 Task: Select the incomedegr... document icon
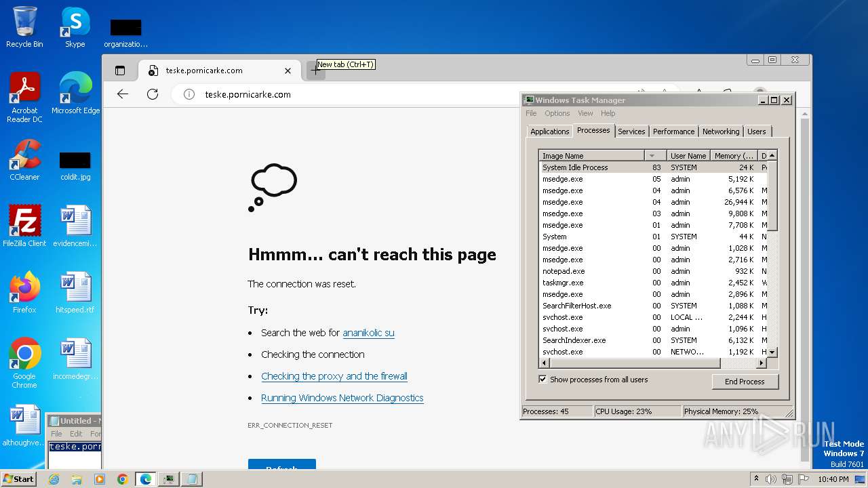click(75, 359)
